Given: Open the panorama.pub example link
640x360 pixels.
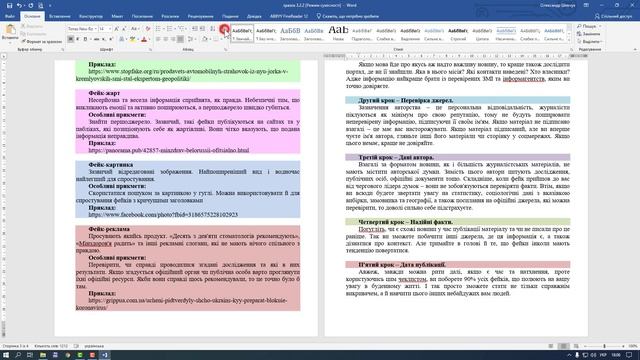Looking at the screenshot, I should click(x=169, y=150).
